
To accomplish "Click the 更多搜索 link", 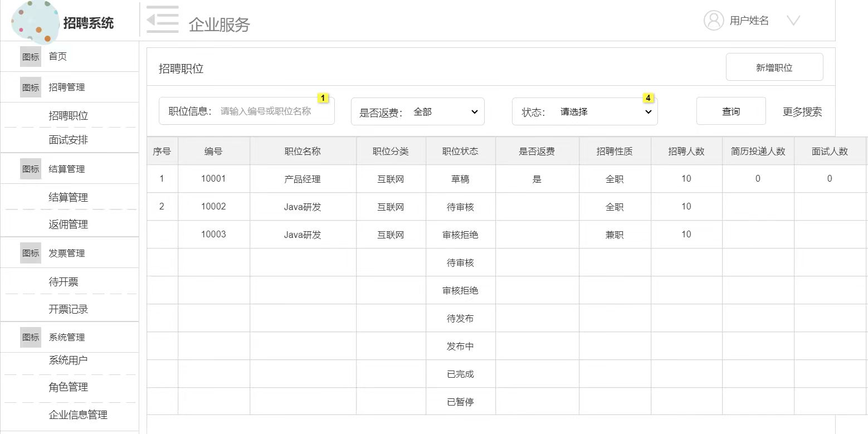I will (x=802, y=111).
